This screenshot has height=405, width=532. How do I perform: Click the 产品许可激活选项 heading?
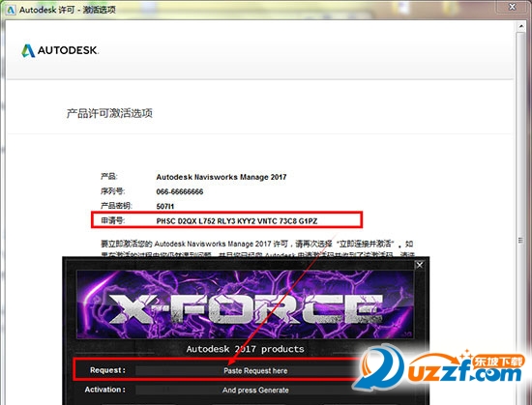(109, 113)
